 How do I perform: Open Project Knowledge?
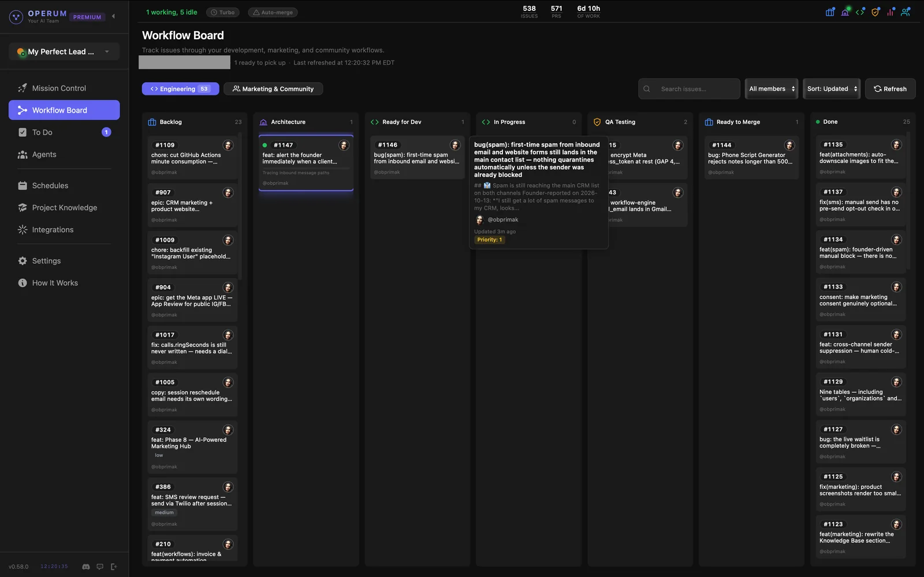64,207
